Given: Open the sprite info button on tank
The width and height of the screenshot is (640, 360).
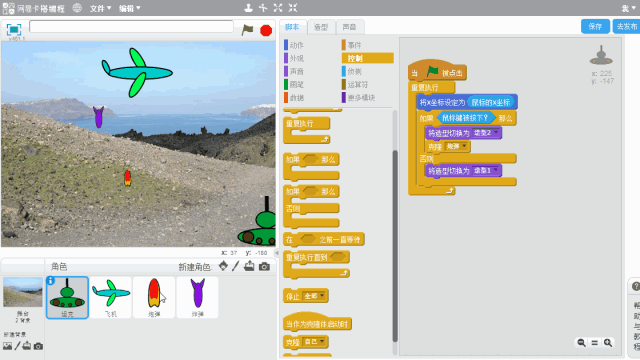Looking at the screenshot, I should pyautogui.click(x=51, y=280).
